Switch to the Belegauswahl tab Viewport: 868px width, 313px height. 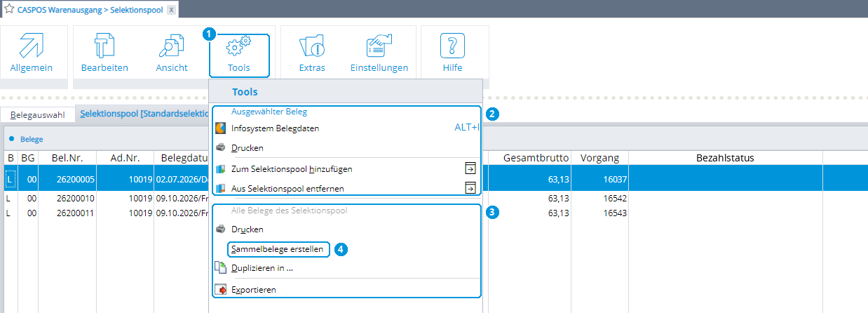(x=39, y=114)
